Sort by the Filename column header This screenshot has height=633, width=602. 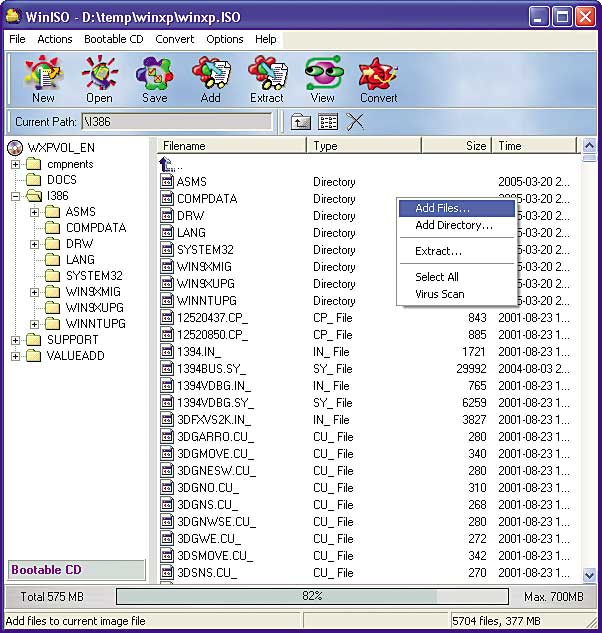231,146
